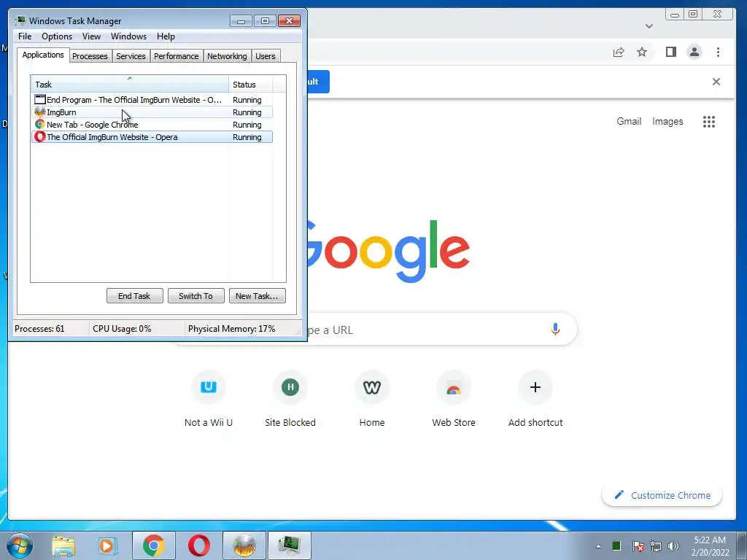Click the Task Manager title bar icon
Image resolution: width=747 pixels, height=560 pixels.
click(x=20, y=20)
